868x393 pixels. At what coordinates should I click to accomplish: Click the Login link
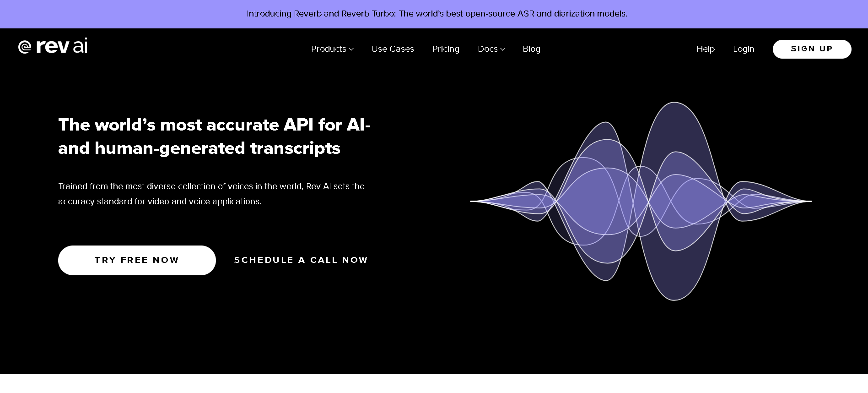pyautogui.click(x=744, y=49)
